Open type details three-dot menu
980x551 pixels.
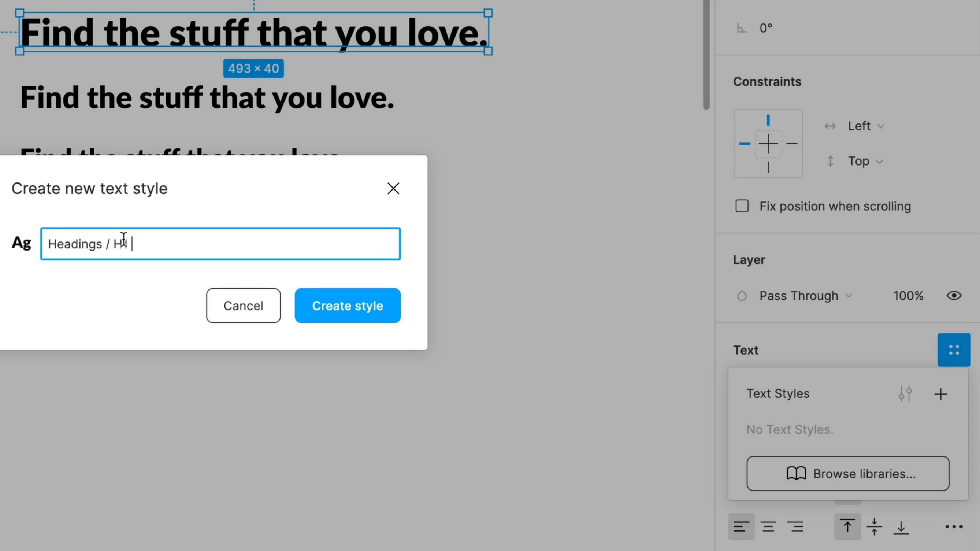[x=954, y=527]
